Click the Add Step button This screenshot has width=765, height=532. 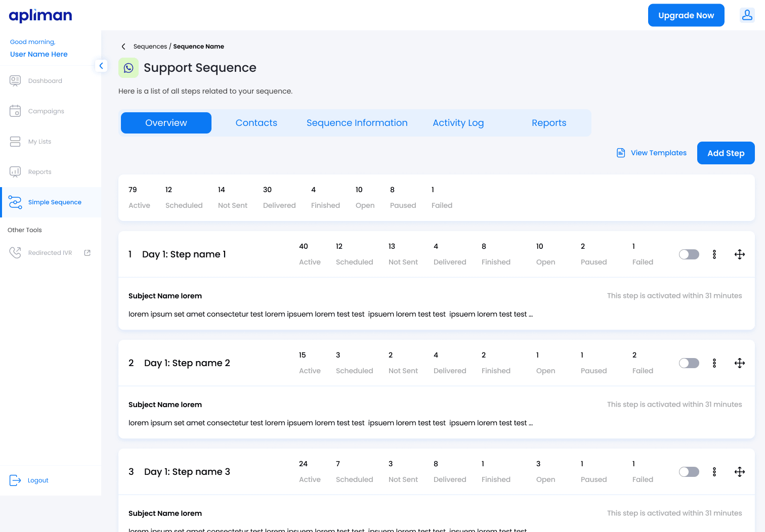726,153
